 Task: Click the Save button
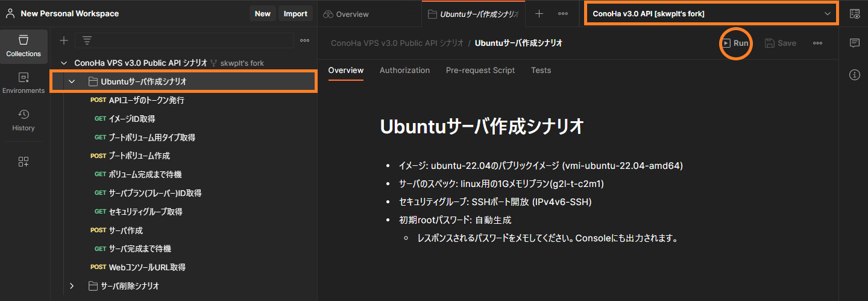(781, 43)
